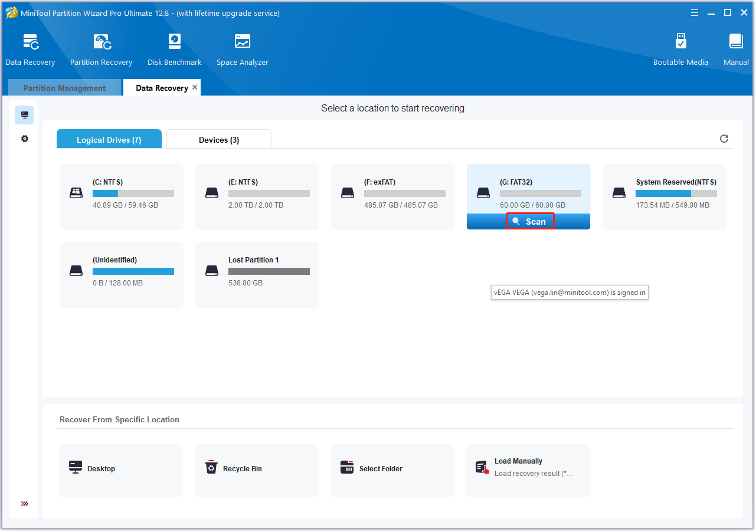The width and height of the screenshot is (756, 532).
Task: Select the C: NTFS drive card
Action: coord(122,197)
